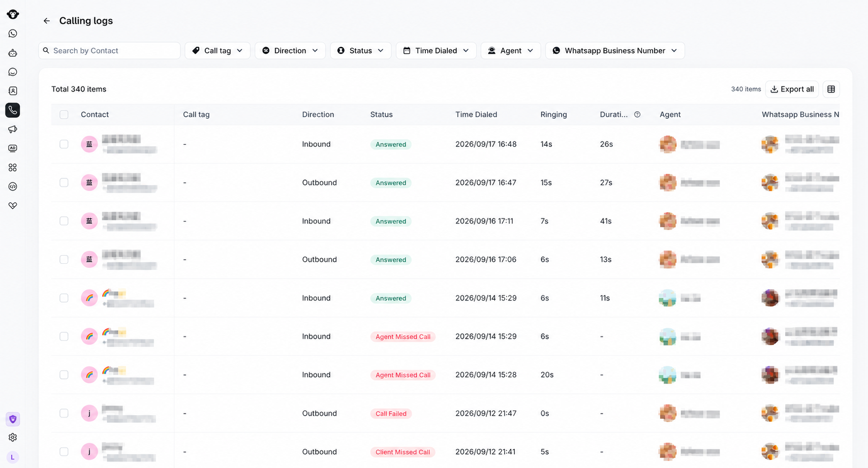Open the Status filter dropdown
The height and width of the screenshot is (468, 868).
(361, 50)
